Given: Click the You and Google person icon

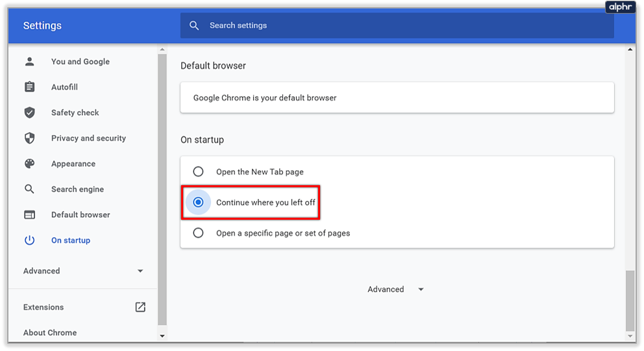Looking at the screenshot, I should pos(29,62).
